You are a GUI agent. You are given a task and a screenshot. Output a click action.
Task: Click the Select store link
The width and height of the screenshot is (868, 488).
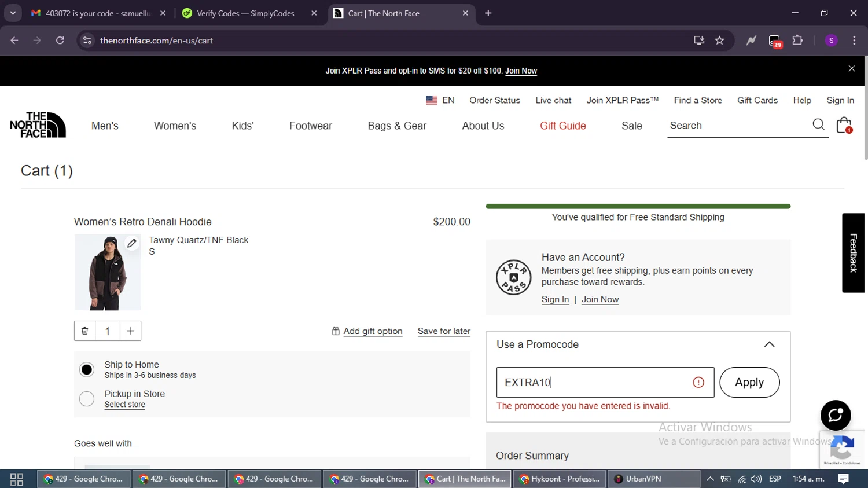(x=125, y=405)
